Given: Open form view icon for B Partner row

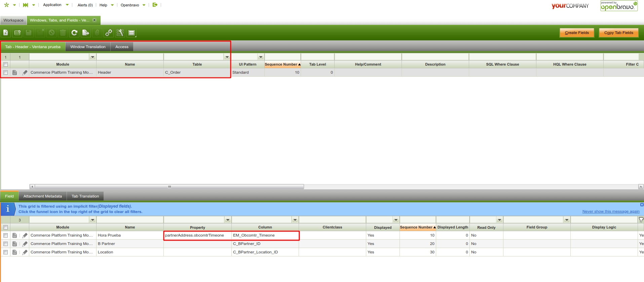Looking at the screenshot, I should [x=14, y=244].
